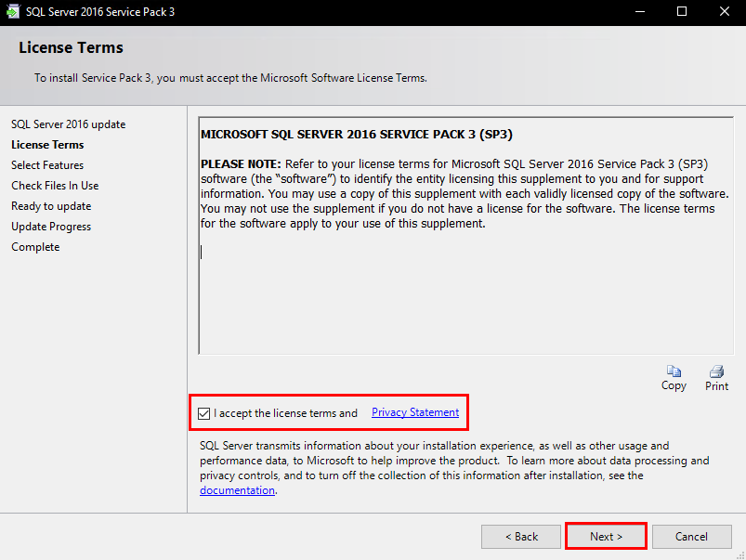
Task: Select the Update Progress step
Action: point(51,227)
